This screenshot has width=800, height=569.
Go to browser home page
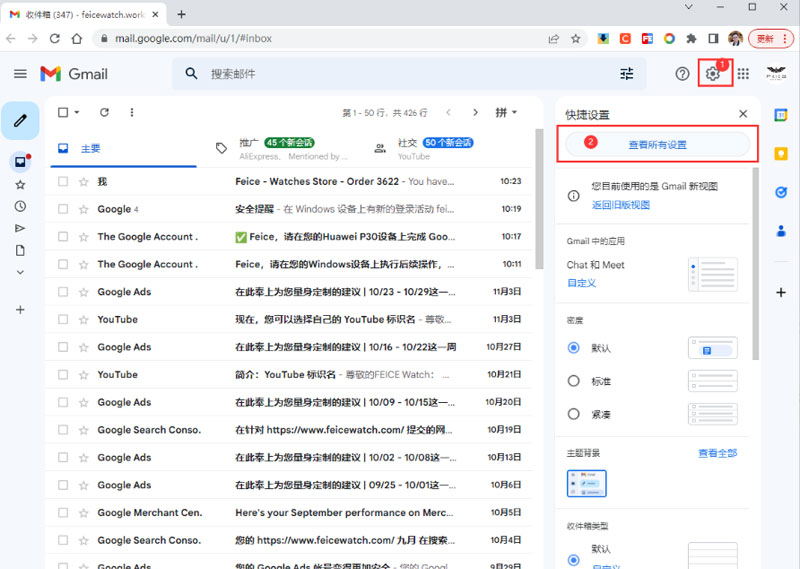pyautogui.click(x=77, y=39)
